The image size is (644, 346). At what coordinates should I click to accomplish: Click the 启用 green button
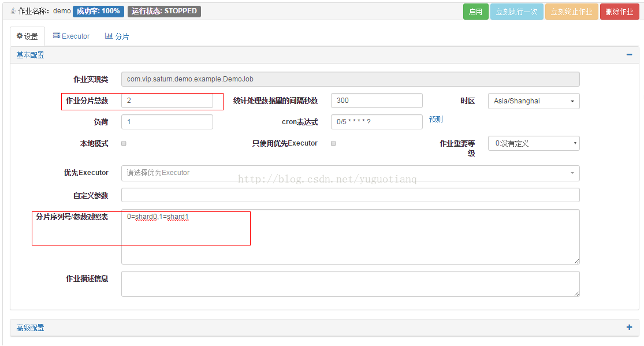(x=475, y=12)
